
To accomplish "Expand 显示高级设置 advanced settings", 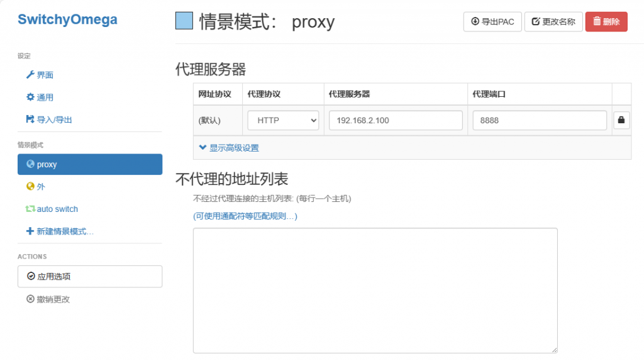I will pos(229,148).
